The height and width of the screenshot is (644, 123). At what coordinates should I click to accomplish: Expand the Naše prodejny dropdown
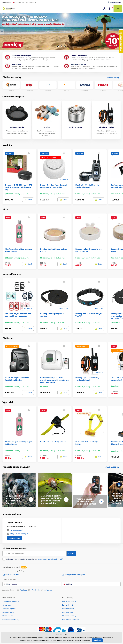(32, 584)
